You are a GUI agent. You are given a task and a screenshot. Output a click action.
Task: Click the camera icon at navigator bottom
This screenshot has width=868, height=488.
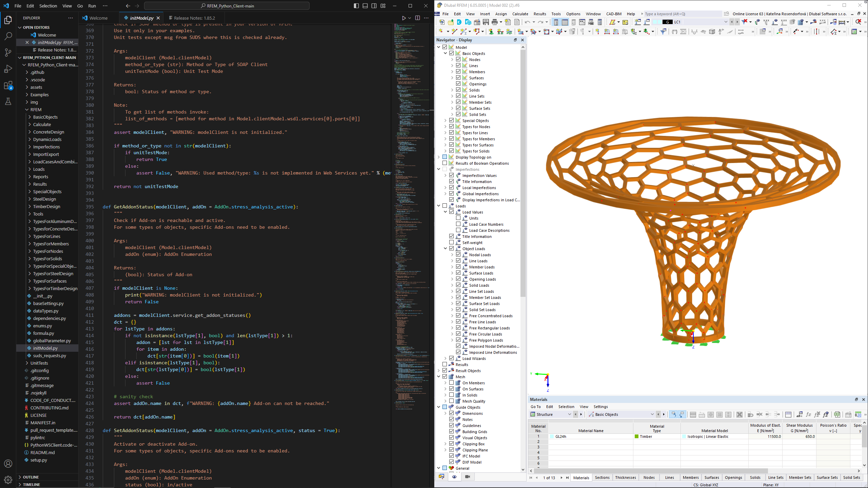(468, 477)
